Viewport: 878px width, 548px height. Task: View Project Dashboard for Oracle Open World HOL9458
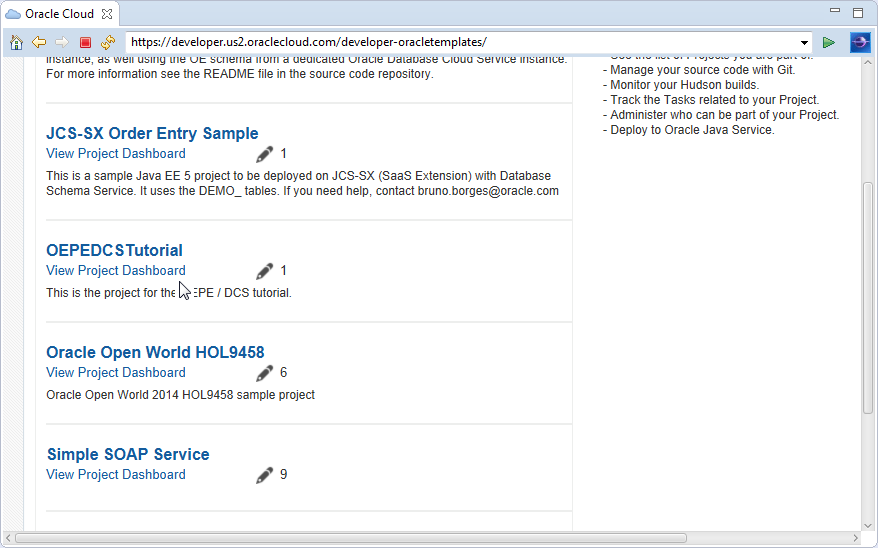point(116,372)
